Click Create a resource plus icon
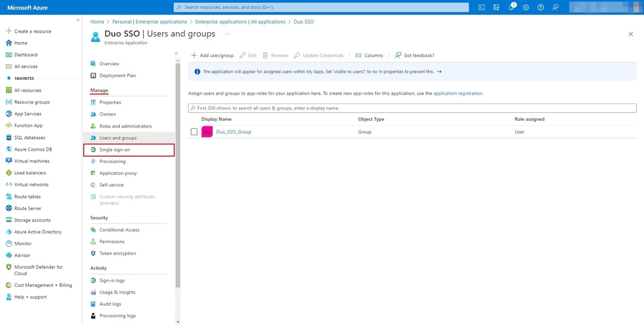The width and height of the screenshot is (644, 325). pos(9,31)
